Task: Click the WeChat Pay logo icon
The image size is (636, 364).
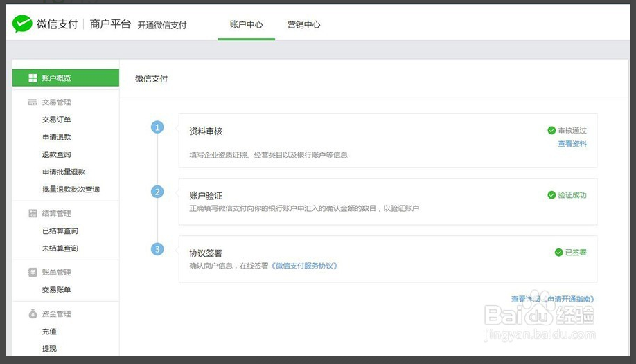Action: tap(22, 24)
